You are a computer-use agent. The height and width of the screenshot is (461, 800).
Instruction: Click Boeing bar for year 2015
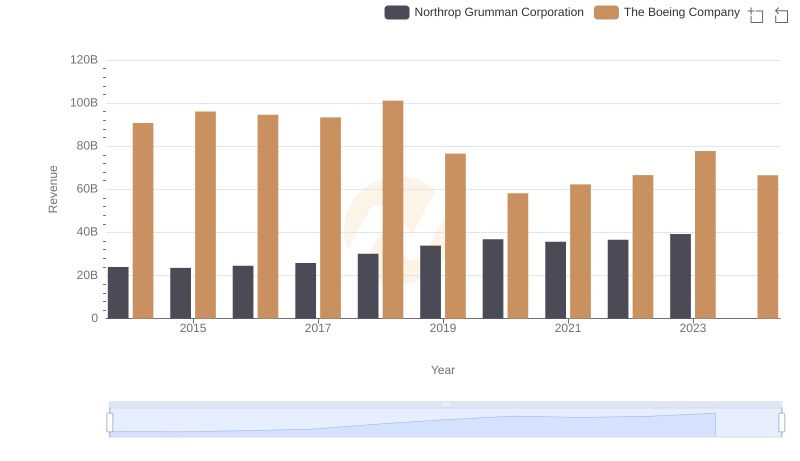[x=205, y=215]
